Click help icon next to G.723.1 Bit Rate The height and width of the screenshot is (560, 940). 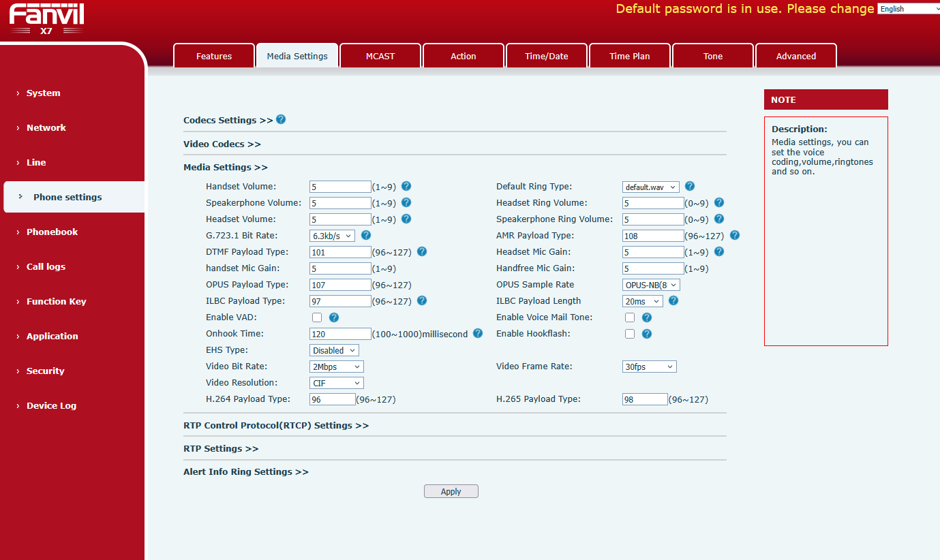366,235
